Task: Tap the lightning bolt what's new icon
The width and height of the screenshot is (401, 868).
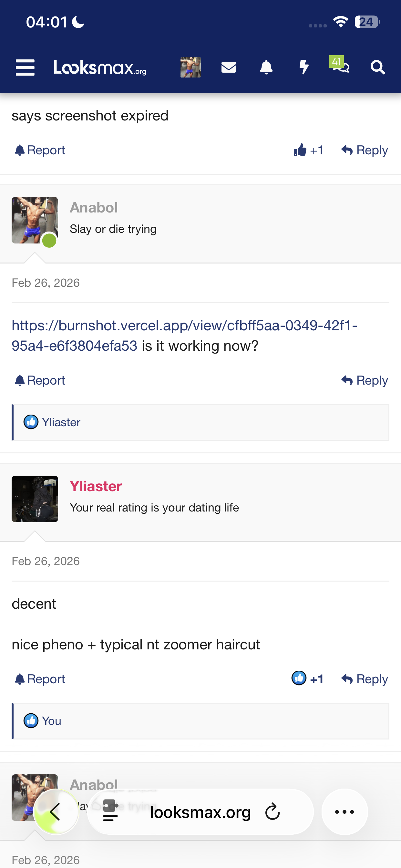Action: pos(304,67)
